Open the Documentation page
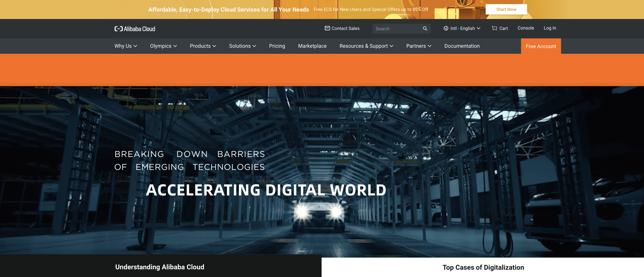The image size is (644, 277). pos(462,46)
